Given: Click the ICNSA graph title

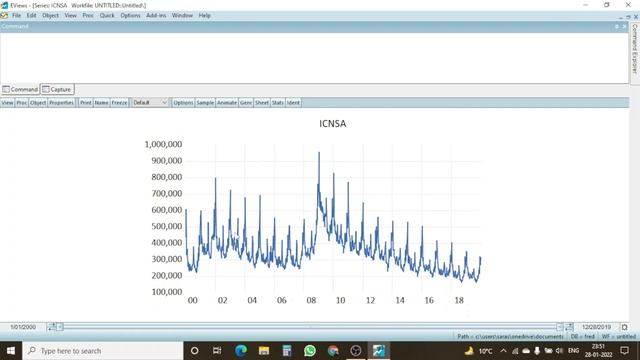Looking at the screenshot, I should 333,124.
